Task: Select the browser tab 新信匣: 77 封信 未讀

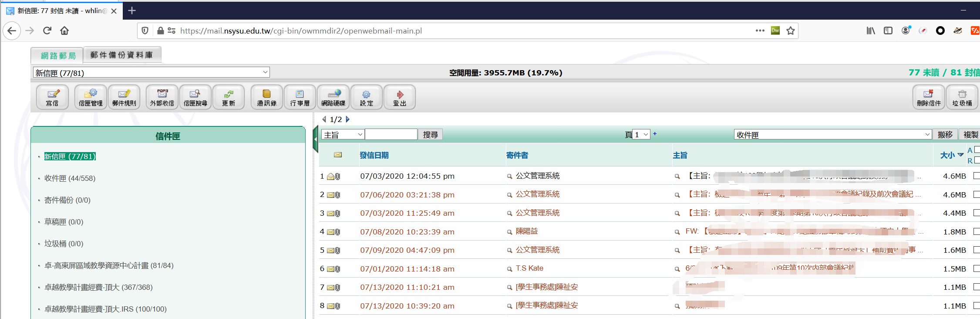Action: 61,11
